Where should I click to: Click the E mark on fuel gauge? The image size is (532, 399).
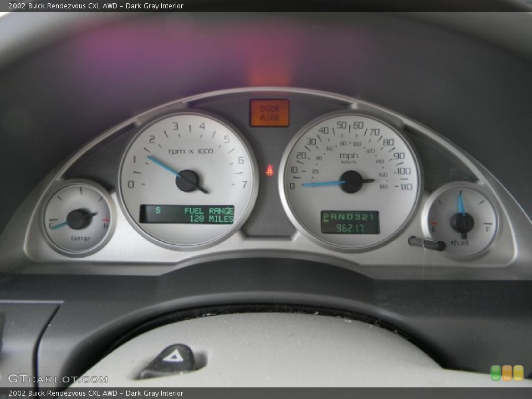coord(433,229)
